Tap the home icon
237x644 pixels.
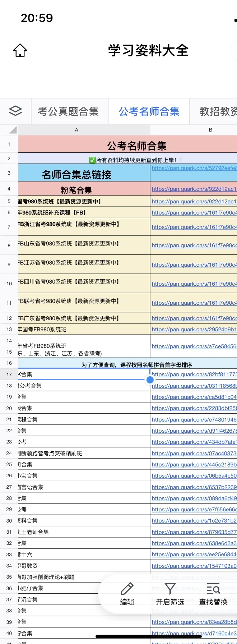(x=20, y=50)
